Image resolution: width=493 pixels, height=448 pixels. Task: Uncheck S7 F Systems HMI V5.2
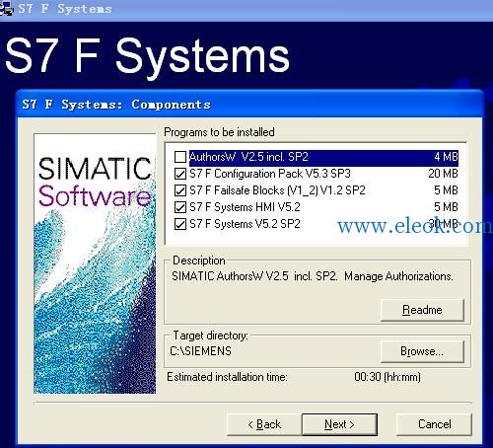180,207
